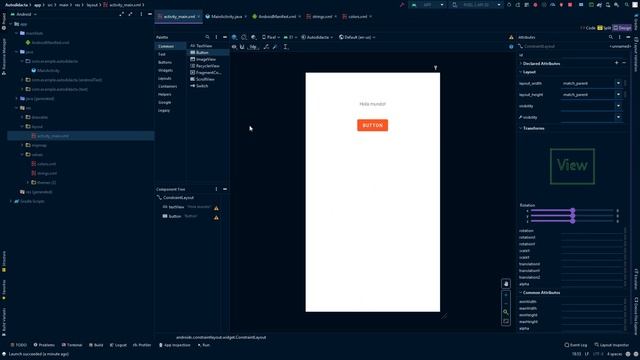
Task: Toggle the night mode icon in design toolbar
Action: 253,37
